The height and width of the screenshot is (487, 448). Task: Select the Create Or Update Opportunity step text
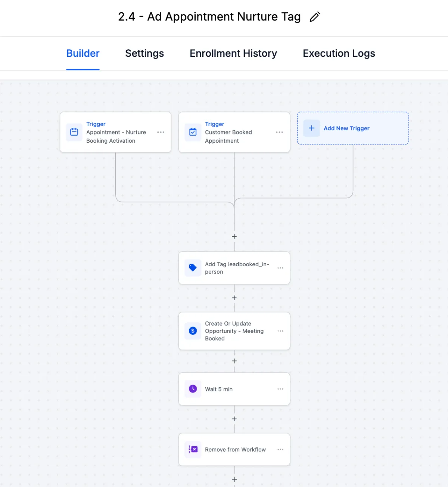234,331
